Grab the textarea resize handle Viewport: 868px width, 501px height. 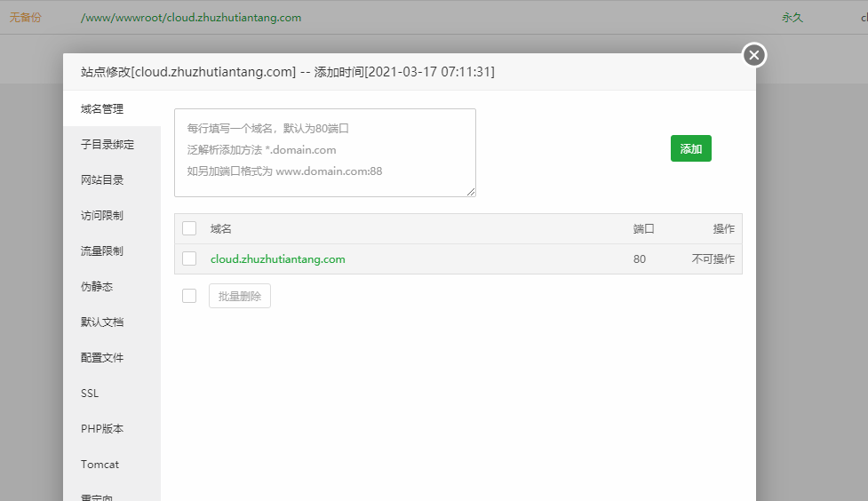471,192
